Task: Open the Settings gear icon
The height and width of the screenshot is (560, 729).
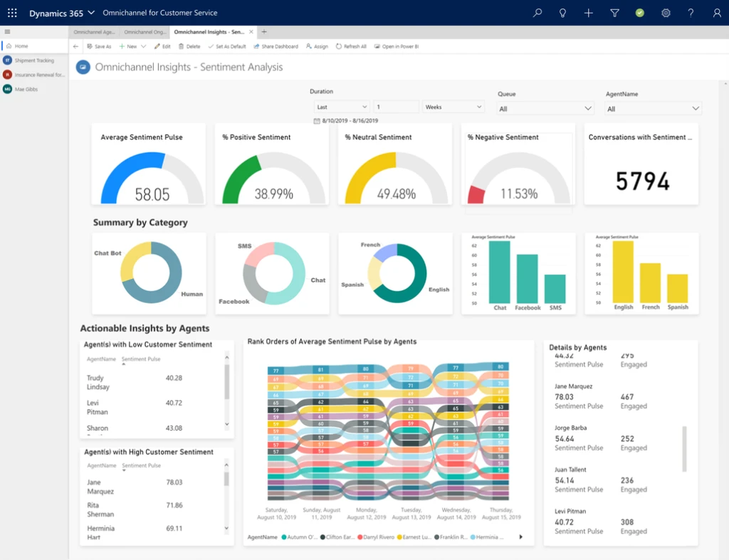Action: 665,13
